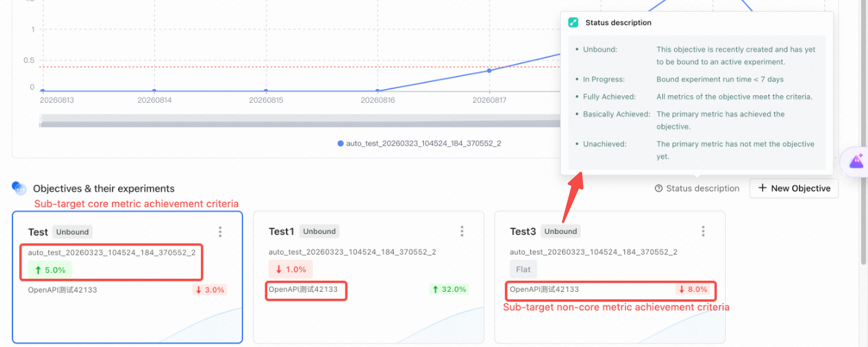The width and height of the screenshot is (868, 347).
Task: Click the Unbound tag on Test3 card
Action: [x=560, y=232]
